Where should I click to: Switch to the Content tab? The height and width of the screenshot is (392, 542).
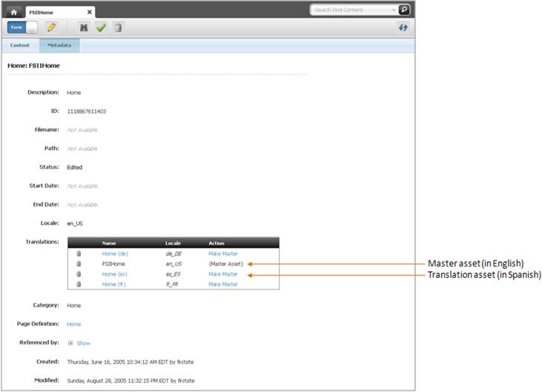tap(20, 45)
